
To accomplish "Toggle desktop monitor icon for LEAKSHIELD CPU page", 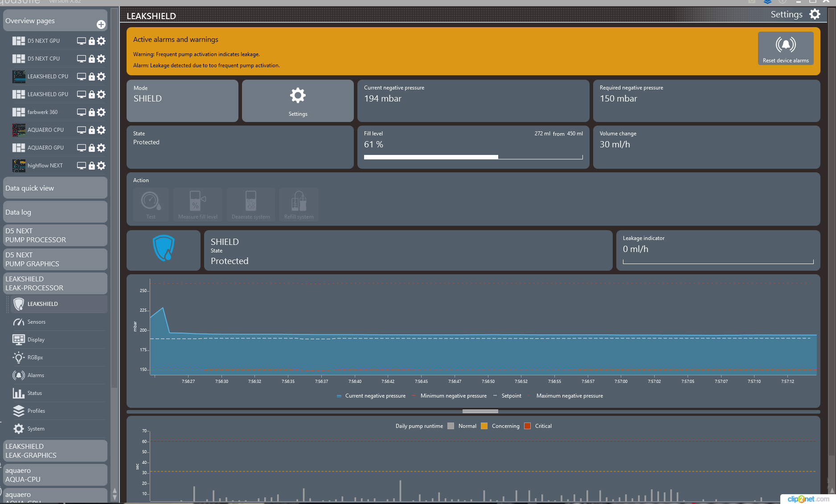I will coord(81,77).
